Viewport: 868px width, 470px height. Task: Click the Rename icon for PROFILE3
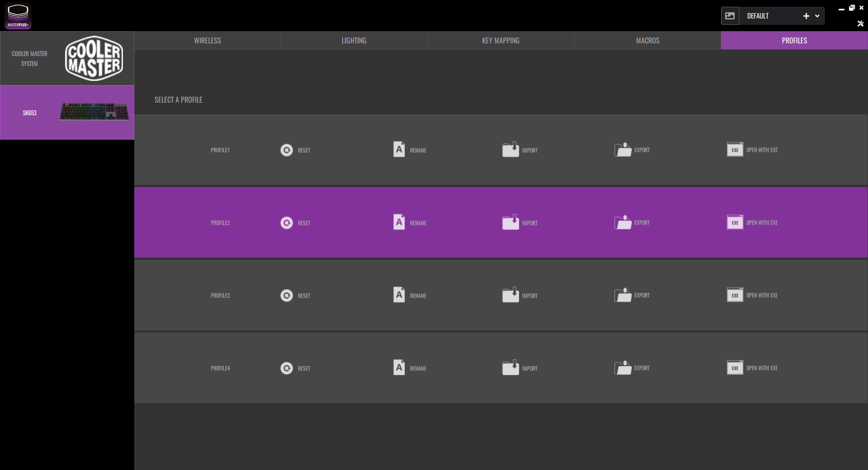click(x=399, y=295)
